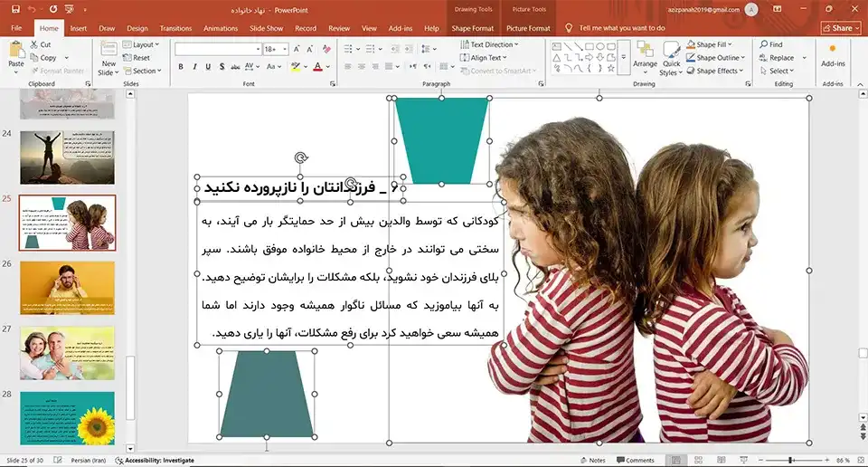This screenshot has height=467, width=868.
Task: Adjust the zoom slider handle
Action: (791, 461)
